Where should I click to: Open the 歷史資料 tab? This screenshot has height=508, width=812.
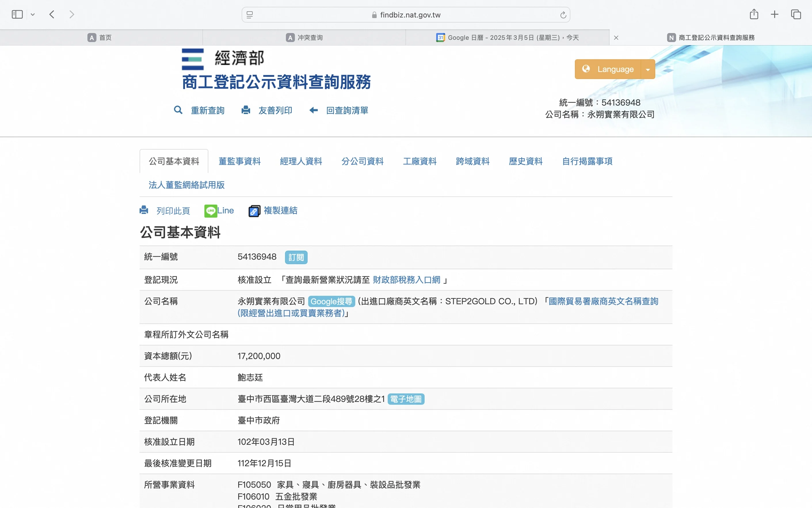pos(525,161)
